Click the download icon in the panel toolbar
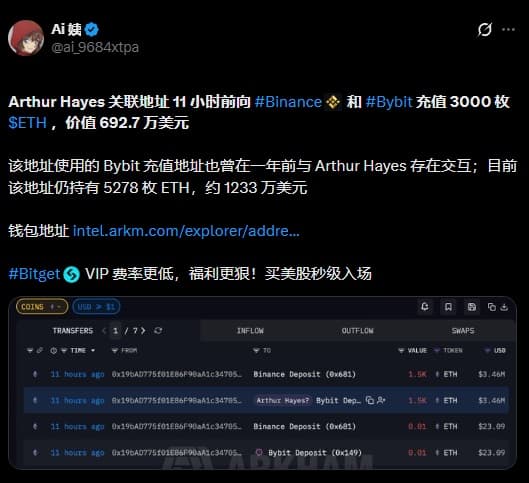This screenshot has height=483, width=529. coord(504,307)
